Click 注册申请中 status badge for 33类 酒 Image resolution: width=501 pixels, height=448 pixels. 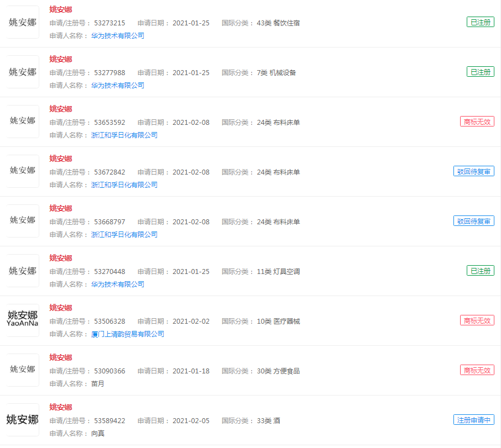(x=474, y=420)
